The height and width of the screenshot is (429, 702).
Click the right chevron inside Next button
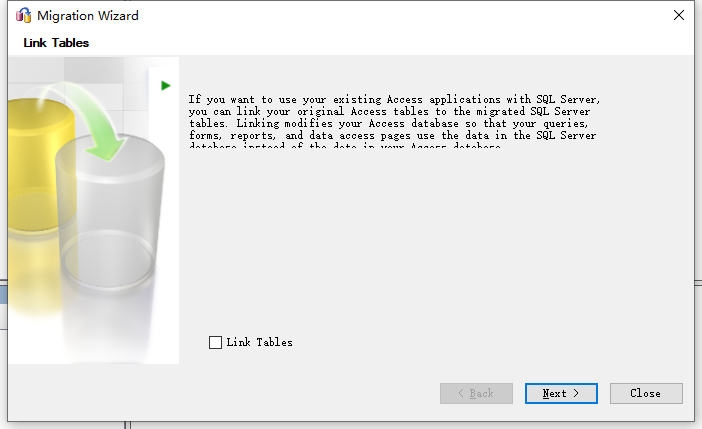click(576, 393)
